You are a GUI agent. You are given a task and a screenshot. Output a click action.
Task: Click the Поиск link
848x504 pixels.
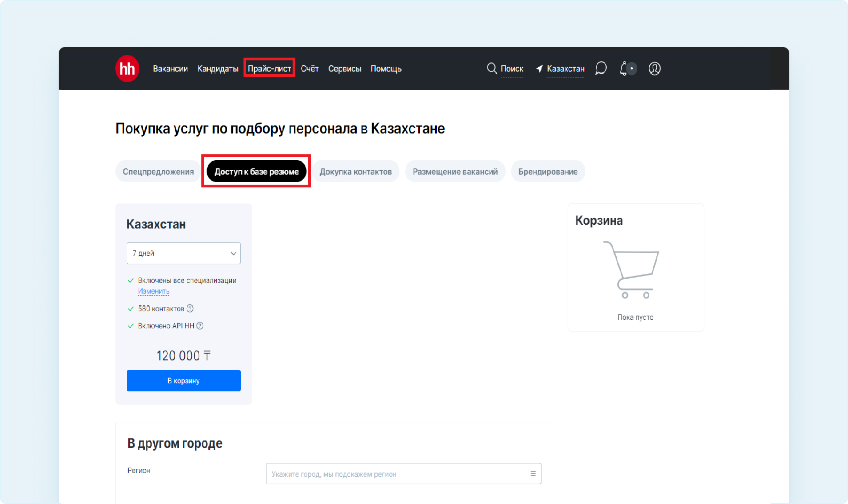tap(512, 68)
